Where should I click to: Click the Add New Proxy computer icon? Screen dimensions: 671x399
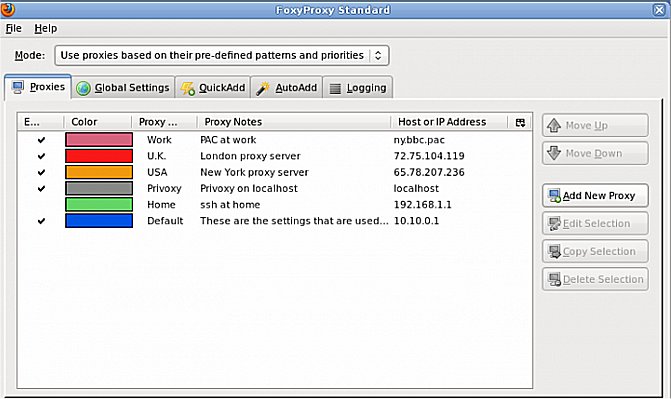[555, 196]
